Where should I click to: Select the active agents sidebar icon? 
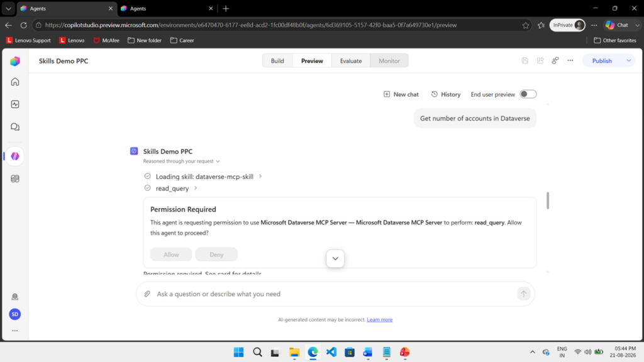15,156
